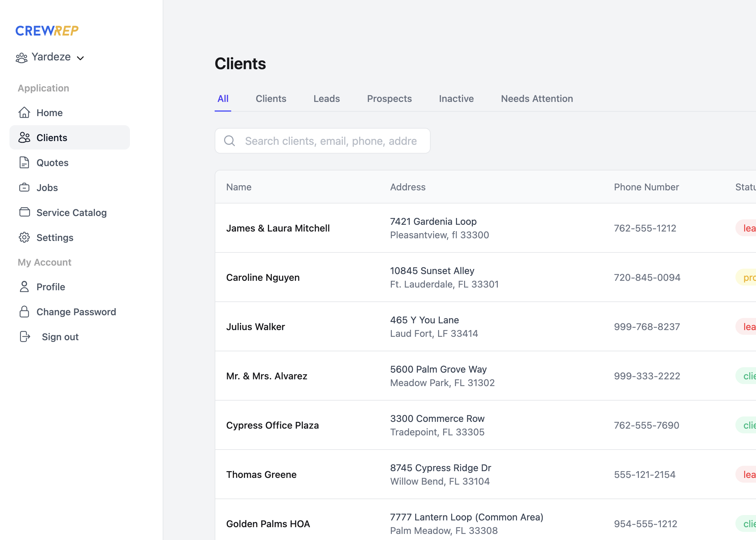Click the magnifying glass search icon

230,141
